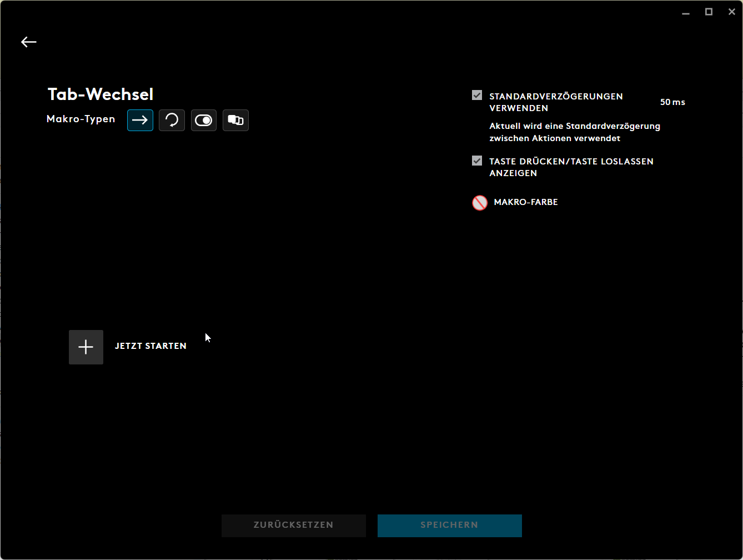Click the plus button to add an action
Viewport: 743px width, 560px height.
tap(86, 347)
